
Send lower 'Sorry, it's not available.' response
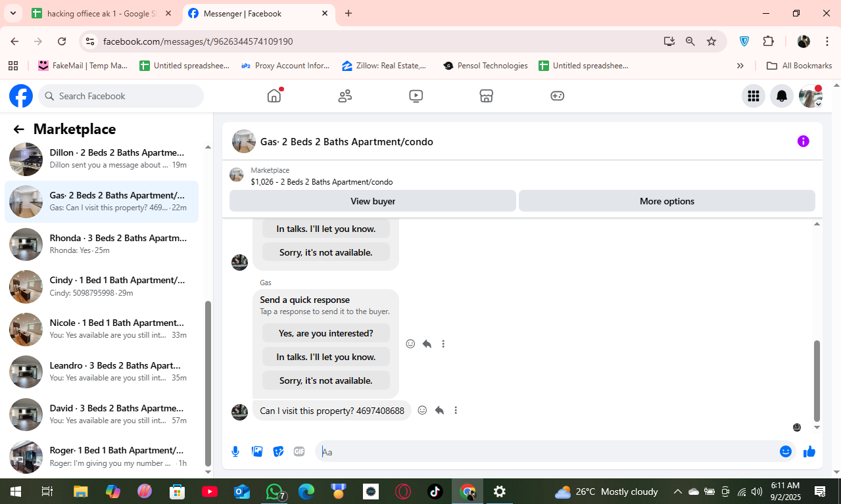click(326, 380)
